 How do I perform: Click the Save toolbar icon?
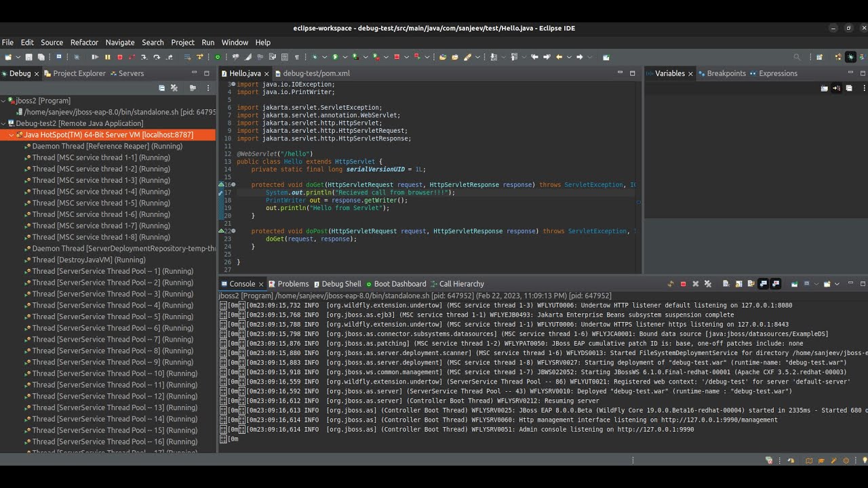(x=28, y=57)
